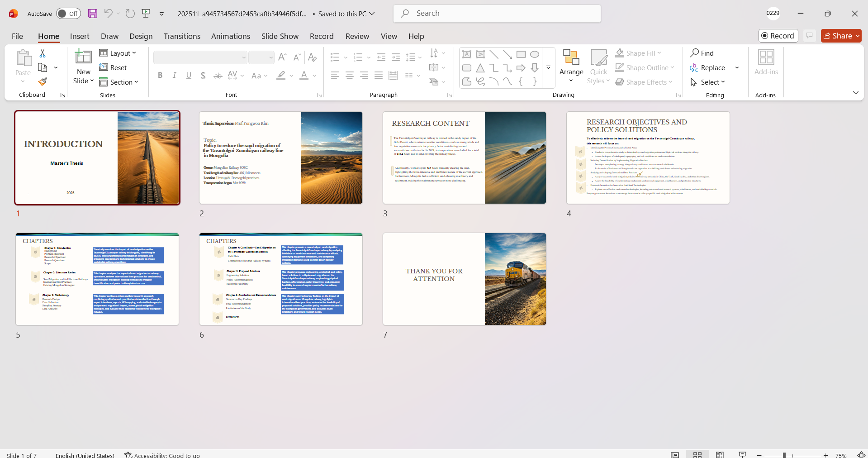This screenshot has width=868, height=458.
Task: Open the Select dropdown in Editing
Action: 708,82
